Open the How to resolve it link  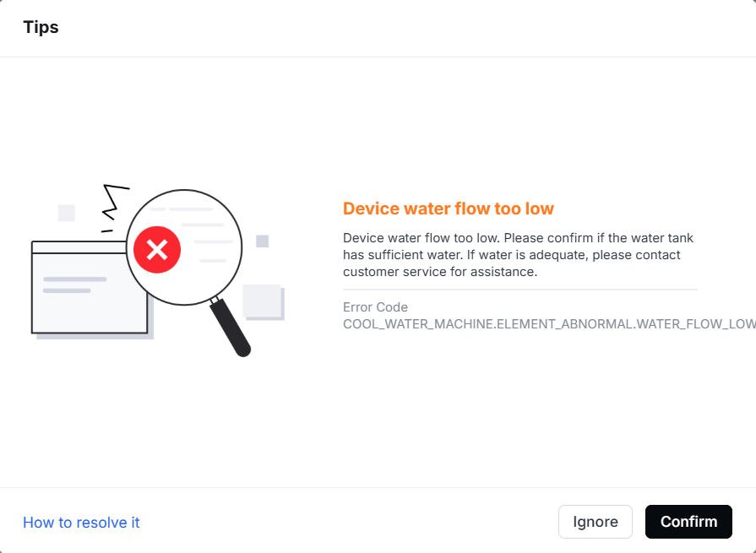[x=81, y=522]
